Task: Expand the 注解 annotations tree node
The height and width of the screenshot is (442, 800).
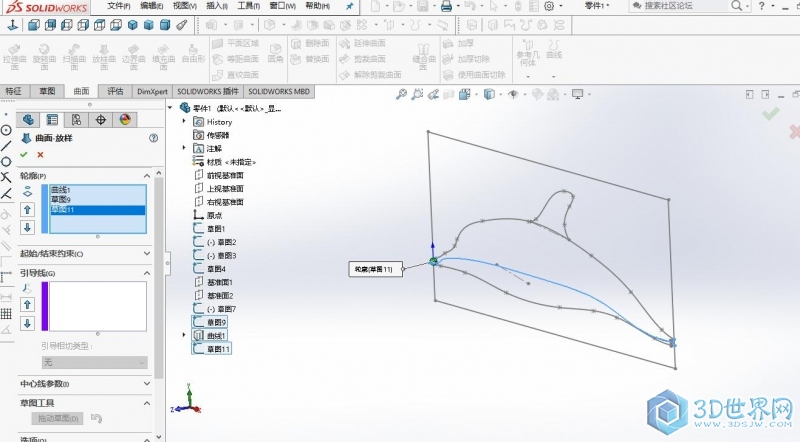Action: pos(184,148)
